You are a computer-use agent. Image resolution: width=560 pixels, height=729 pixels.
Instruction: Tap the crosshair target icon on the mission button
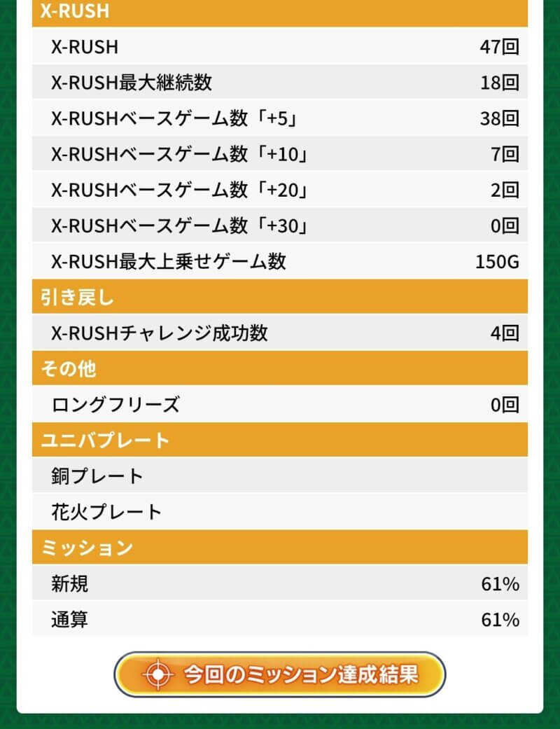click(159, 674)
